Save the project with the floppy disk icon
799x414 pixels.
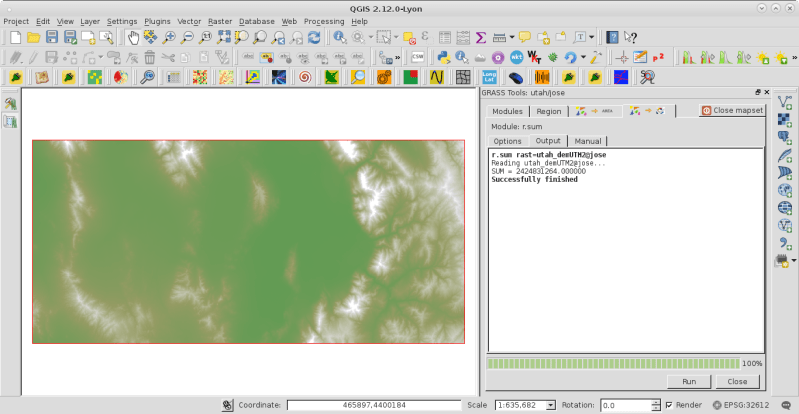tap(51, 37)
